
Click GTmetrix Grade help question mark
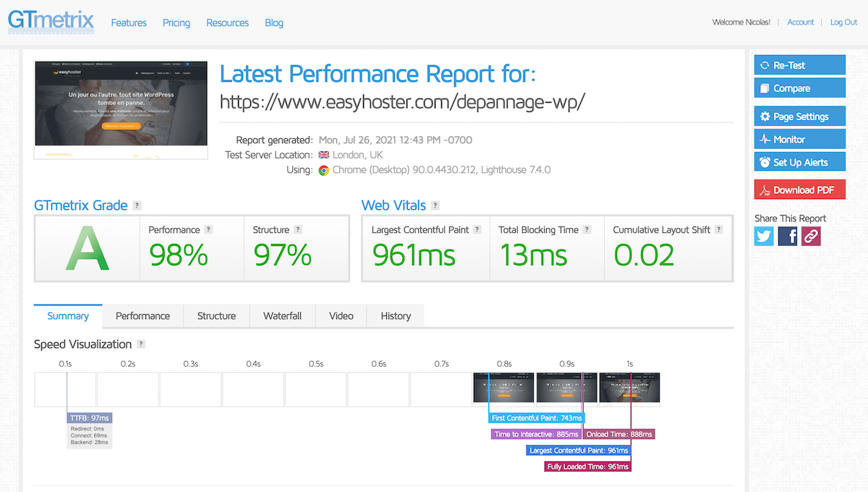point(137,205)
